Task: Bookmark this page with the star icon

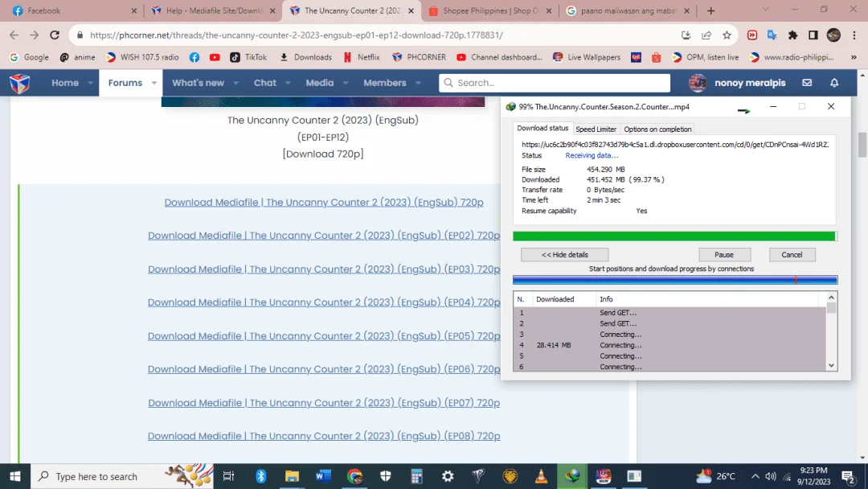Action: pyautogui.click(x=727, y=35)
